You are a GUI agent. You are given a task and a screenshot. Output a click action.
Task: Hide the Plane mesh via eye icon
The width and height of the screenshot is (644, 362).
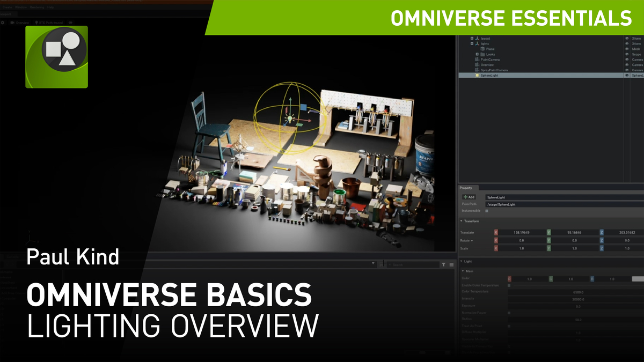tap(626, 49)
